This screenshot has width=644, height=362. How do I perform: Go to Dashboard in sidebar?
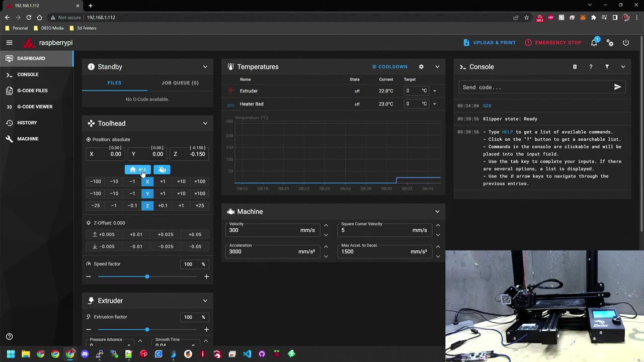[36, 58]
